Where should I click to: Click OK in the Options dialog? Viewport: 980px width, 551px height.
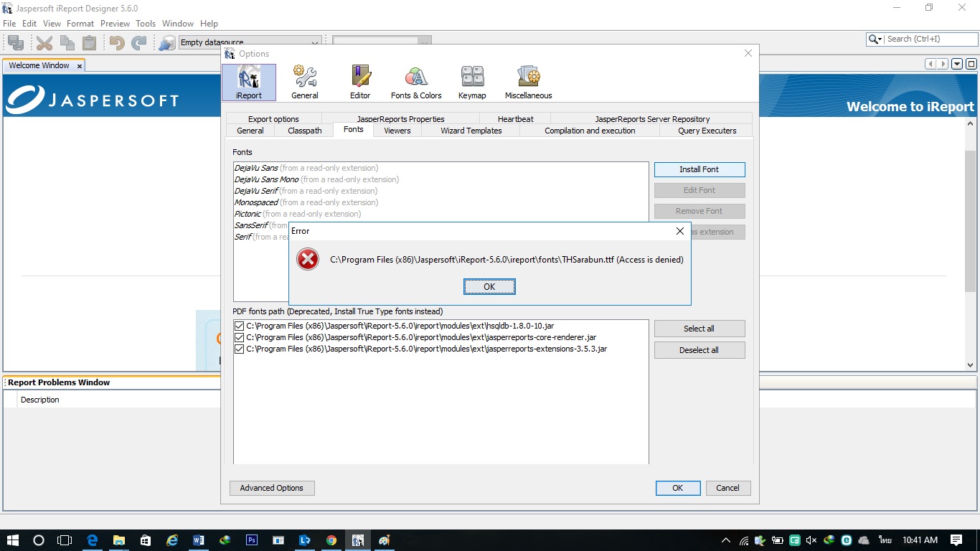click(678, 488)
